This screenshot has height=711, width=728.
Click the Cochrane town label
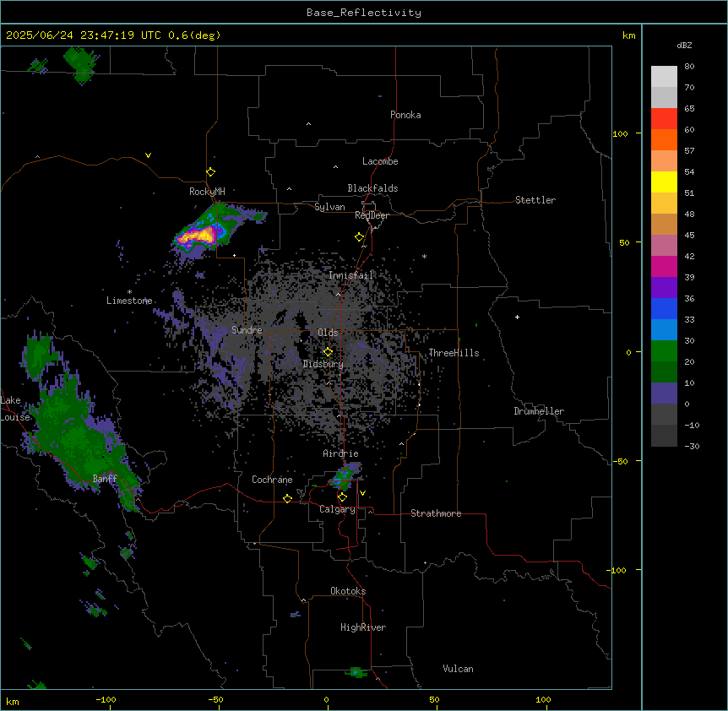272,480
